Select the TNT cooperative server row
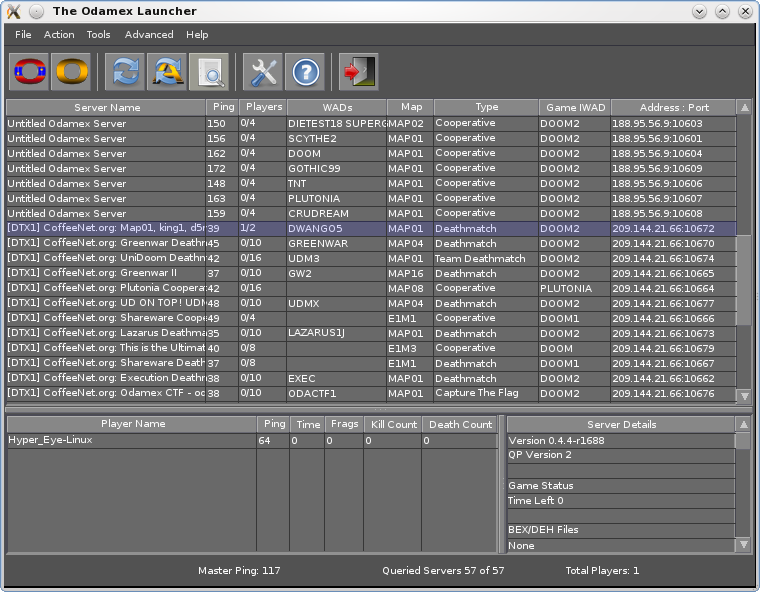Screen dimensions: 760x592 [x=371, y=183]
